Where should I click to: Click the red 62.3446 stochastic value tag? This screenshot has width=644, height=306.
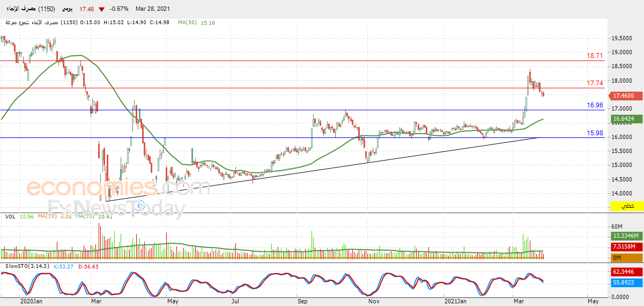[x=627, y=272]
